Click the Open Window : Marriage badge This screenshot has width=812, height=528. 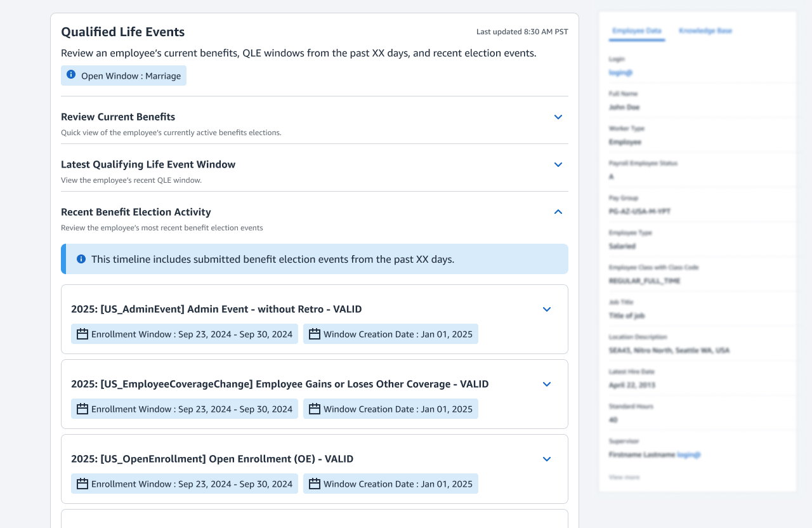click(124, 76)
